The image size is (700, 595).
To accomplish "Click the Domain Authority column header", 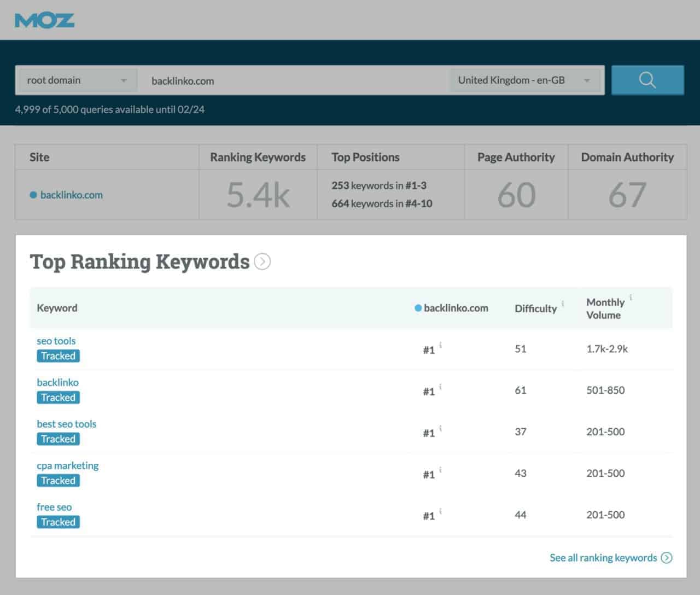I will [627, 157].
